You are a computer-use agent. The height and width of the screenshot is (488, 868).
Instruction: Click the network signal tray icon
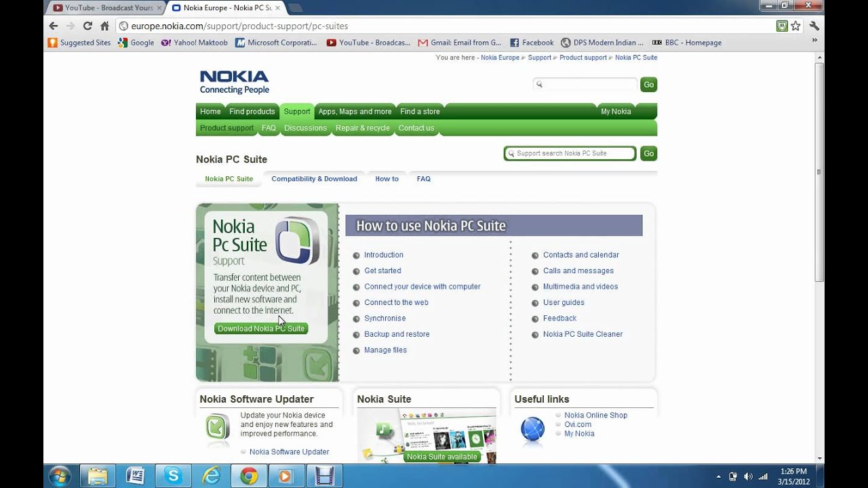click(763, 476)
